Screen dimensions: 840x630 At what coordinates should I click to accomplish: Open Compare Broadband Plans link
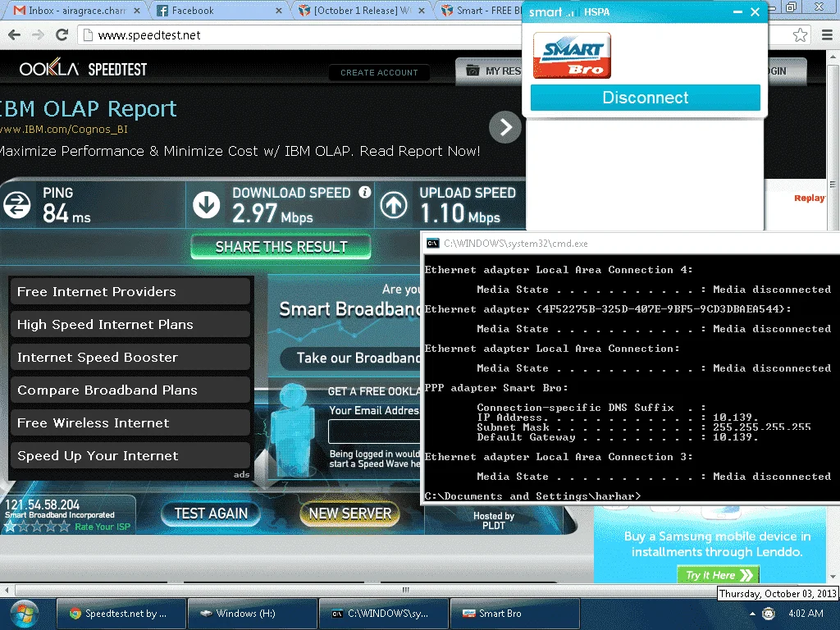pyautogui.click(x=130, y=390)
